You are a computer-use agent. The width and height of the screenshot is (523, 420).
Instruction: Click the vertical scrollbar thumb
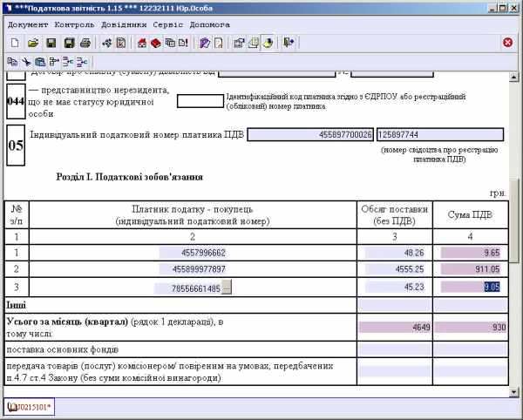tap(513, 220)
